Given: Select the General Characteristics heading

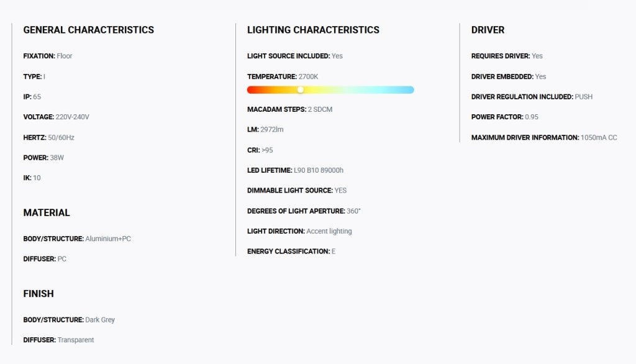Looking at the screenshot, I should (88, 30).
